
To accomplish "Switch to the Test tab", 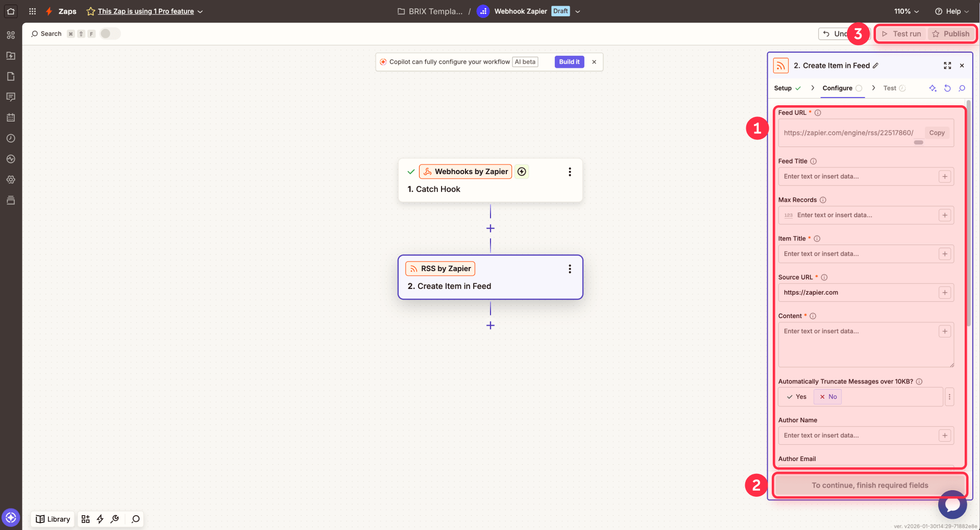I will pos(894,88).
